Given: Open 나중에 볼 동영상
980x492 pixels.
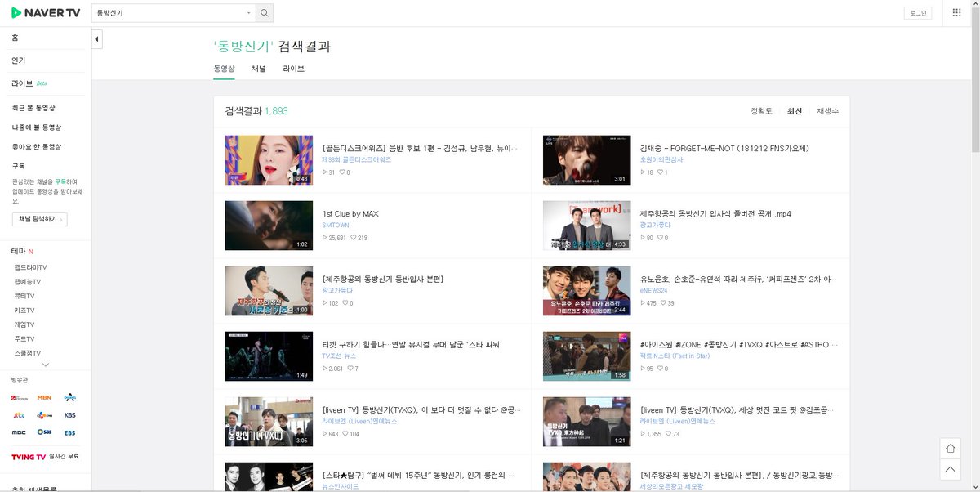Looking at the screenshot, I should (37, 127).
